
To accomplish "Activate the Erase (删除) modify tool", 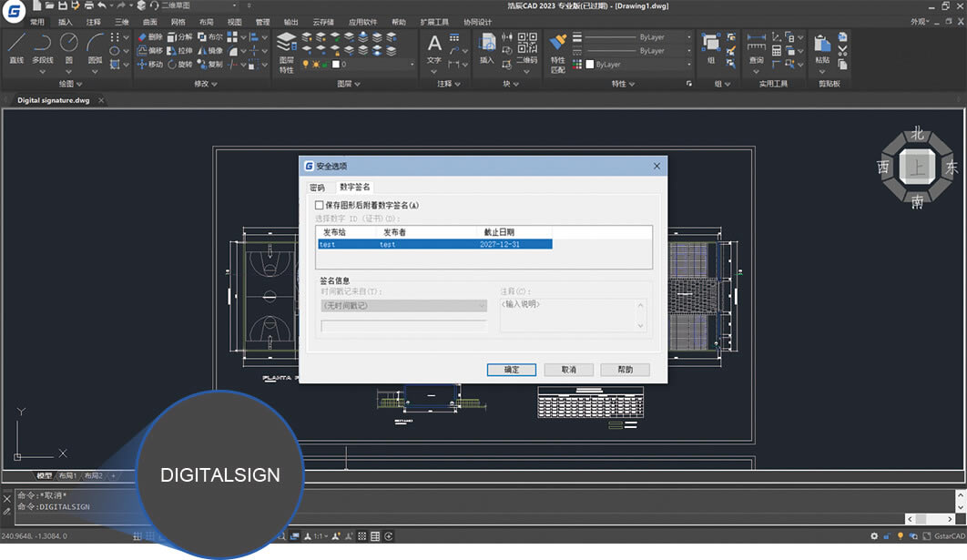I will tap(152, 38).
